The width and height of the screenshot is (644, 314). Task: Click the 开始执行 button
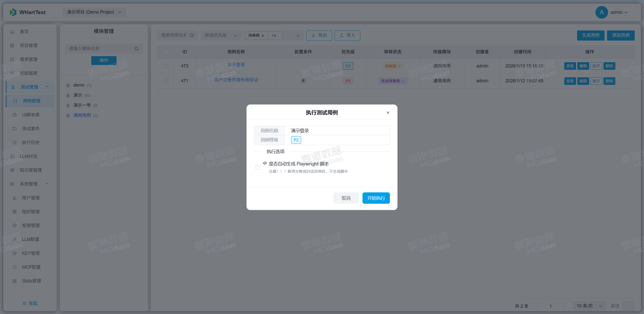[x=376, y=198]
